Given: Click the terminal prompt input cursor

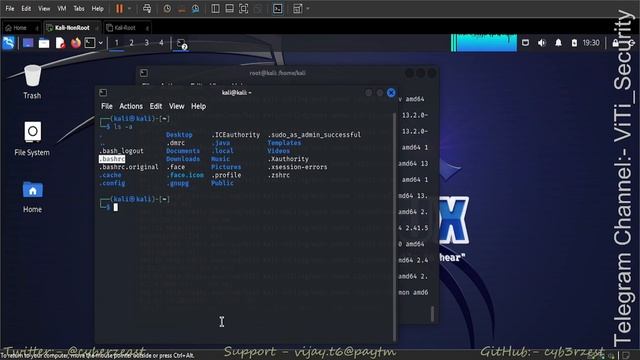Looking at the screenshot, I should pyautogui.click(x=116, y=207).
